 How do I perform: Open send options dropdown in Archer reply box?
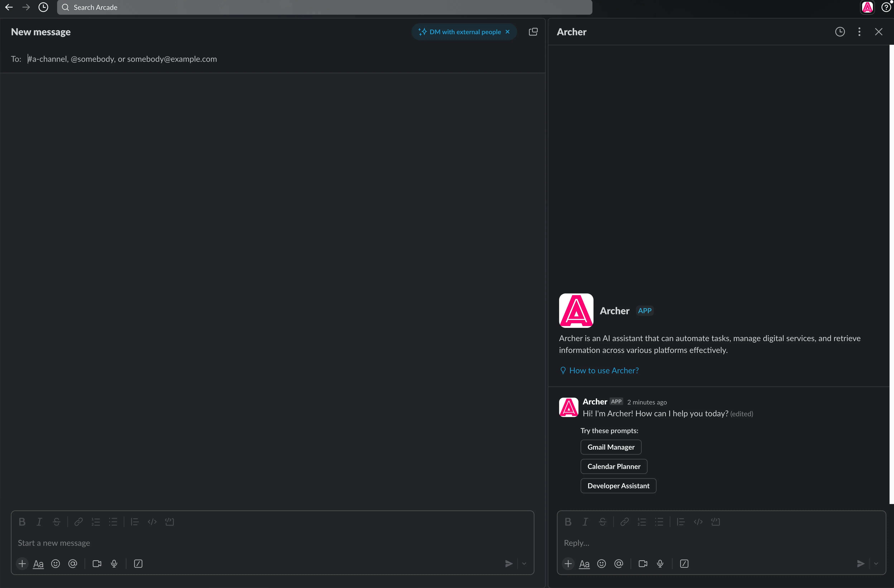pos(876,564)
